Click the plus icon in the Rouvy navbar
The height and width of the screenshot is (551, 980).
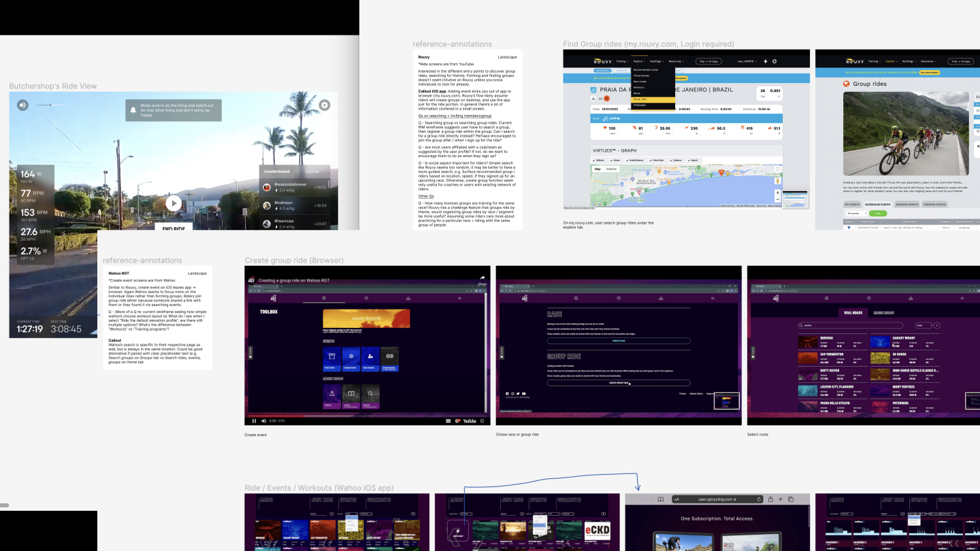pyautogui.click(x=766, y=61)
